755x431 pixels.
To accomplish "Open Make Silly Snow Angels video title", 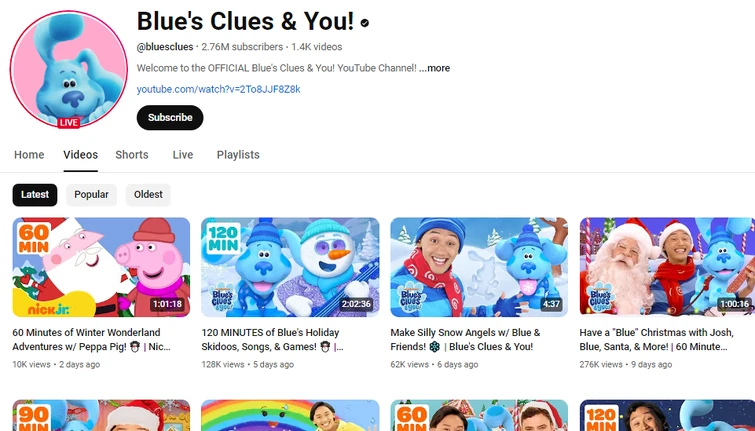I will click(465, 340).
